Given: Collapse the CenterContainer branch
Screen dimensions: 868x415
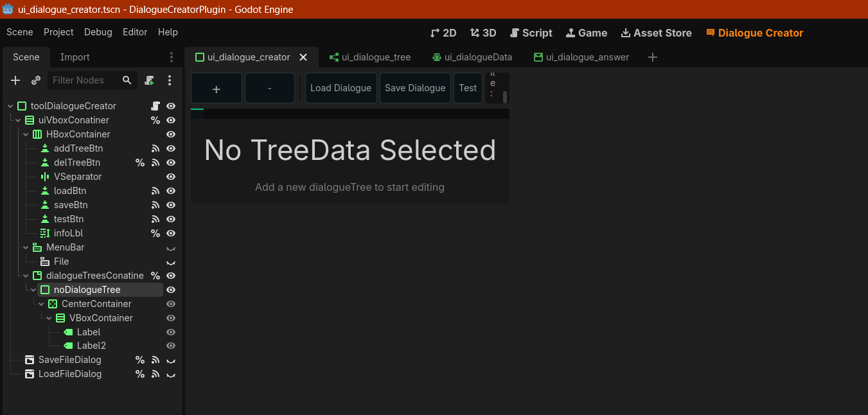Looking at the screenshot, I should point(41,304).
